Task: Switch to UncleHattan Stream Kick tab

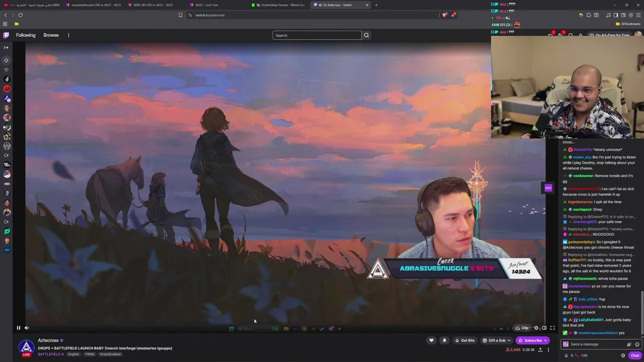Action: tap(279, 5)
